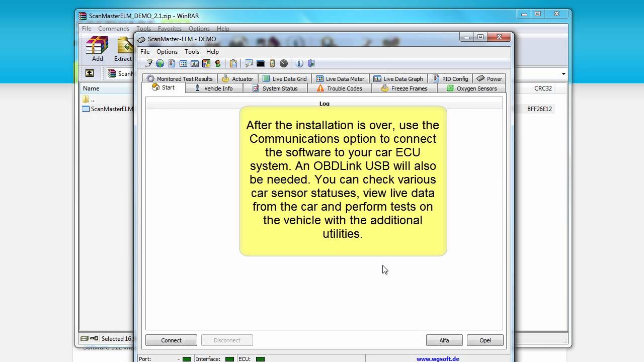
Task: Open WinRAR address bar dropdown arrow
Action: [563, 74]
